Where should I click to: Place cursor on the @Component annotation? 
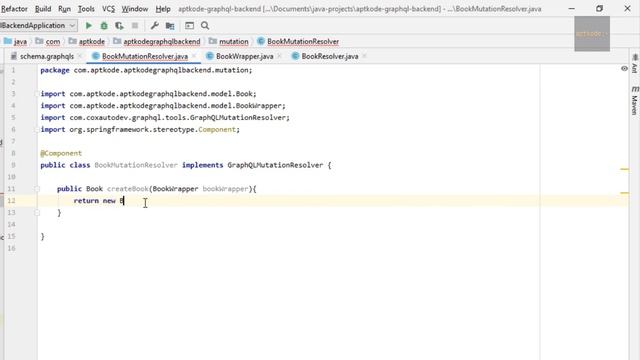click(x=61, y=153)
